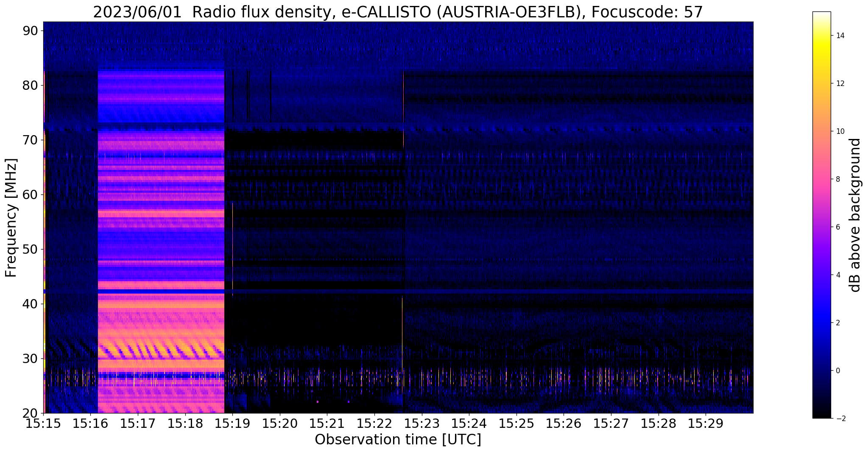Click the y-axis tick label 40
868x452 pixels.
point(31,304)
